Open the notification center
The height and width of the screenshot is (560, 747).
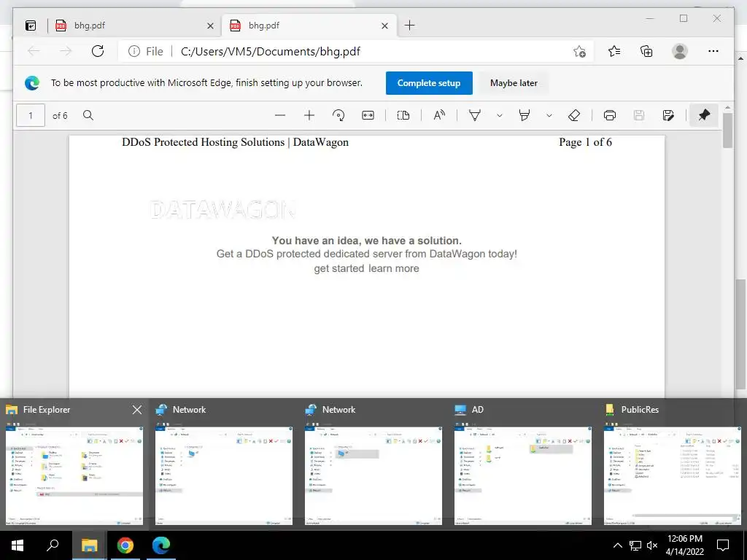click(x=723, y=545)
